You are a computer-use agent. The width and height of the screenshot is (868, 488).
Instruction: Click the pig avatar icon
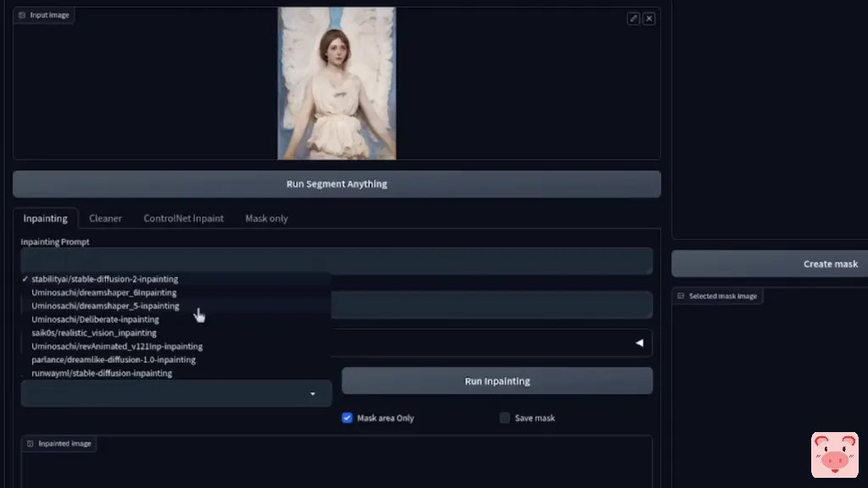[835, 455]
